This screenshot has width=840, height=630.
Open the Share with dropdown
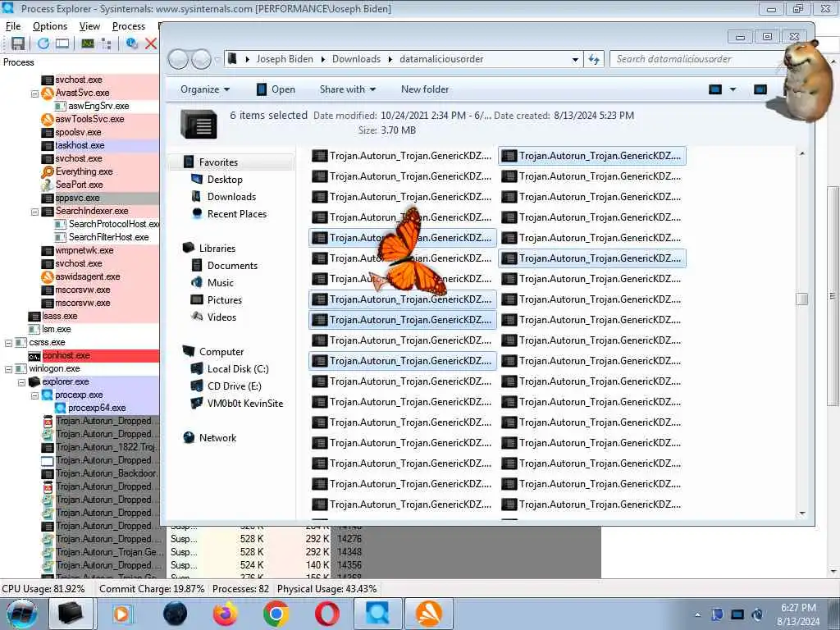(x=348, y=89)
